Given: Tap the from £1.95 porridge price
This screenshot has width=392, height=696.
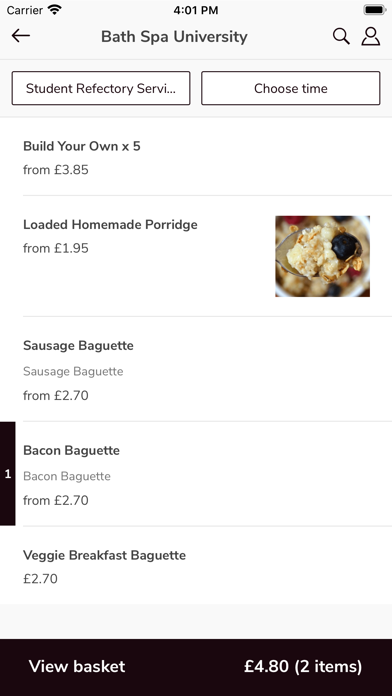Looking at the screenshot, I should click(55, 248).
